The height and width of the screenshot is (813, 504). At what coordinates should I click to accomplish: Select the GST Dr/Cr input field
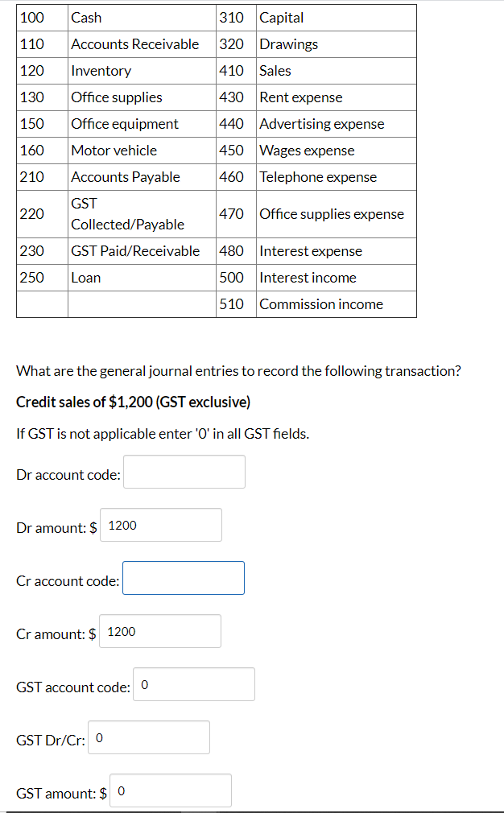(x=148, y=737)
